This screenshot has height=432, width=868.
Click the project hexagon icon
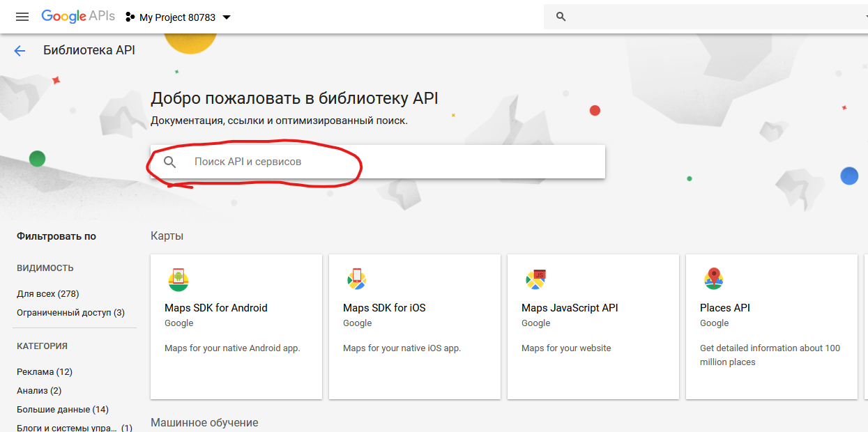(x=130, y=17)
